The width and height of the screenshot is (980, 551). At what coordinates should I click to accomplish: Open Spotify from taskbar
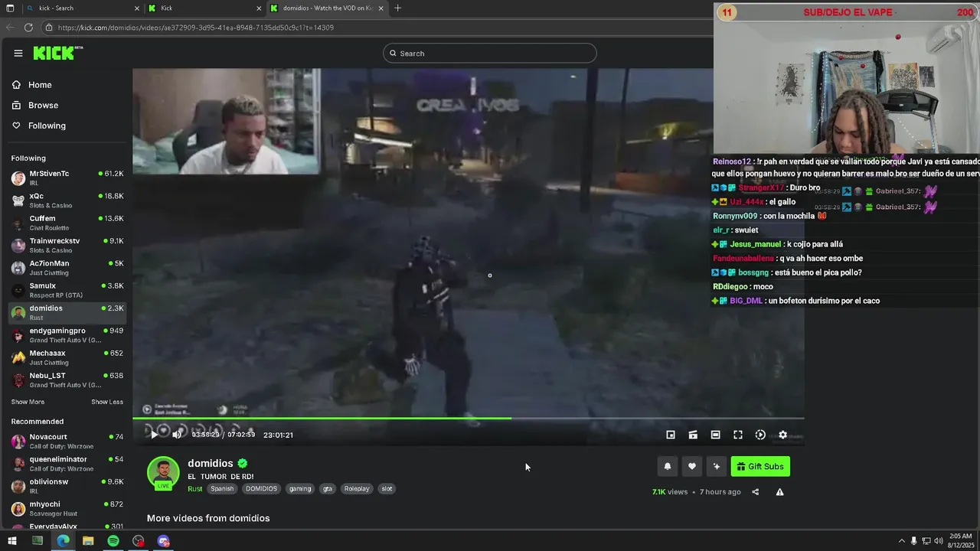pyautogui.click(x=113, y=541)
